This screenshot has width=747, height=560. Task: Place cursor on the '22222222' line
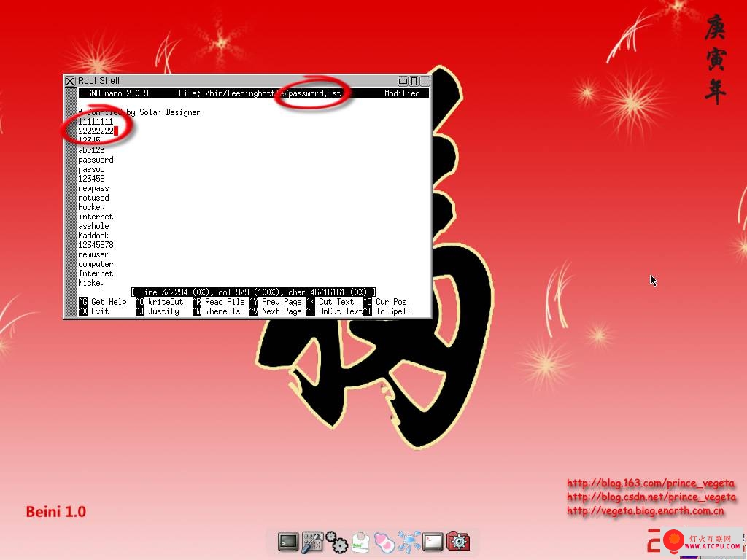(x=96, y=131)
